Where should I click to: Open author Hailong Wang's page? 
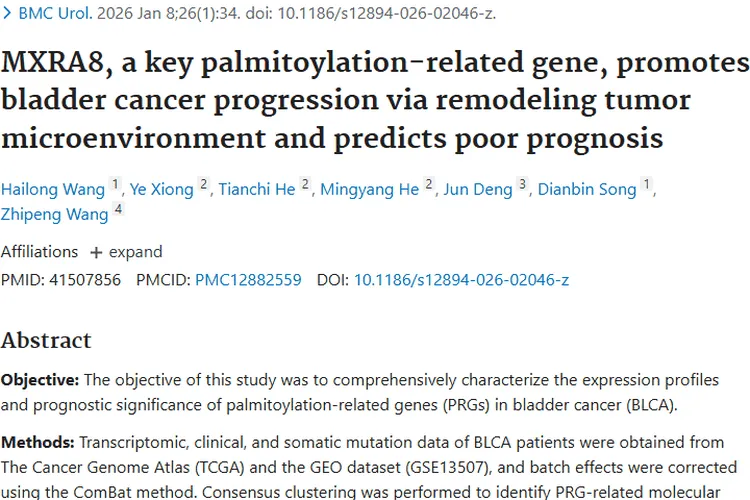(x=53, y=189)
